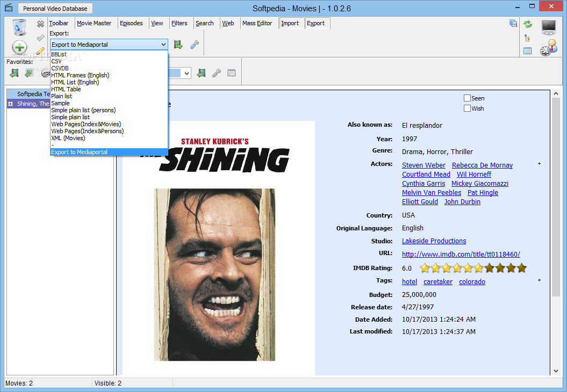Toggle the Seen checkbox
Viewport: 567px width, 392px height.
(x=467, y=98)
